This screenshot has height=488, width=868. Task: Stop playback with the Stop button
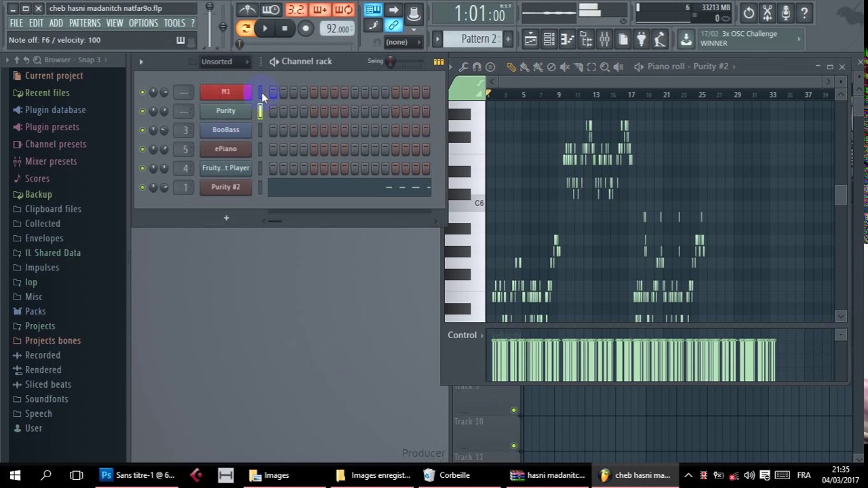[x=285, y=28]
